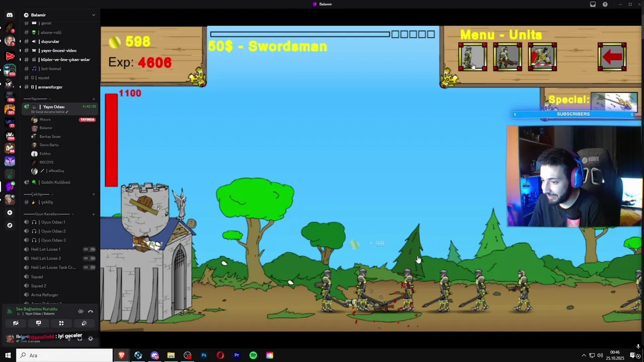This screenshot has width=644, height=362.
Task: Add a channel to the Çekiliş category
Action: pos(94,194)
